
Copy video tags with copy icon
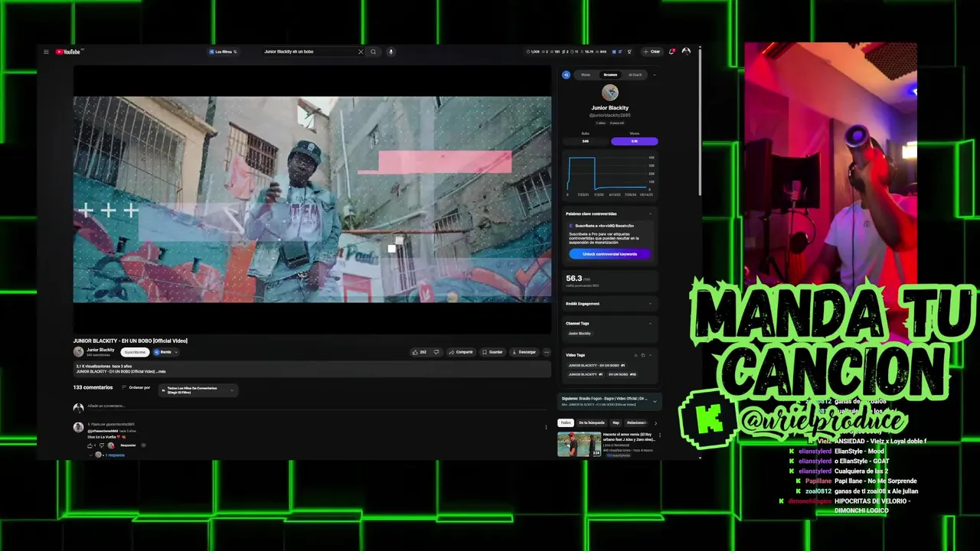643,355
